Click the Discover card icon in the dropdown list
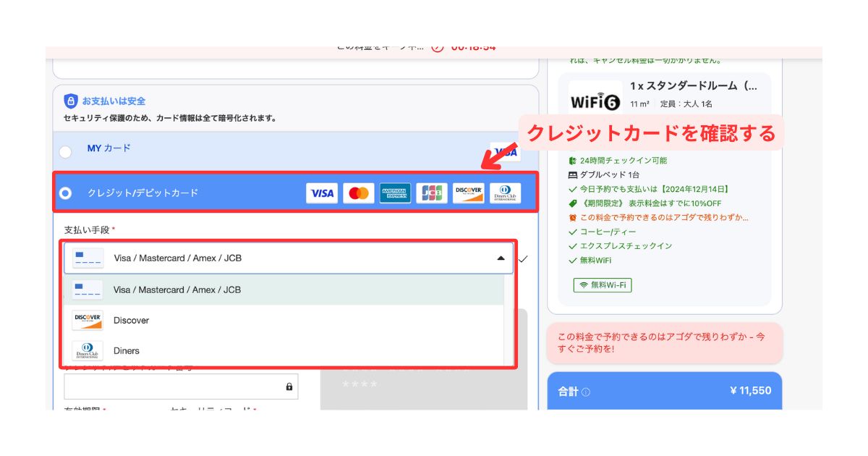The image size is (868, 456). [88, 320]
